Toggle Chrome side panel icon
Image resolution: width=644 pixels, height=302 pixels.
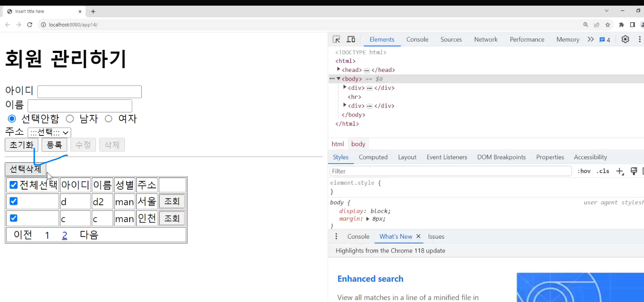tap(632, 25)
